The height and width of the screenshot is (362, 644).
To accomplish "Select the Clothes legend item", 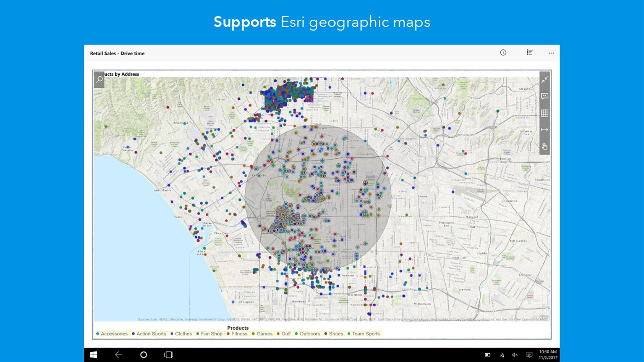I will (x=183, y=333).
